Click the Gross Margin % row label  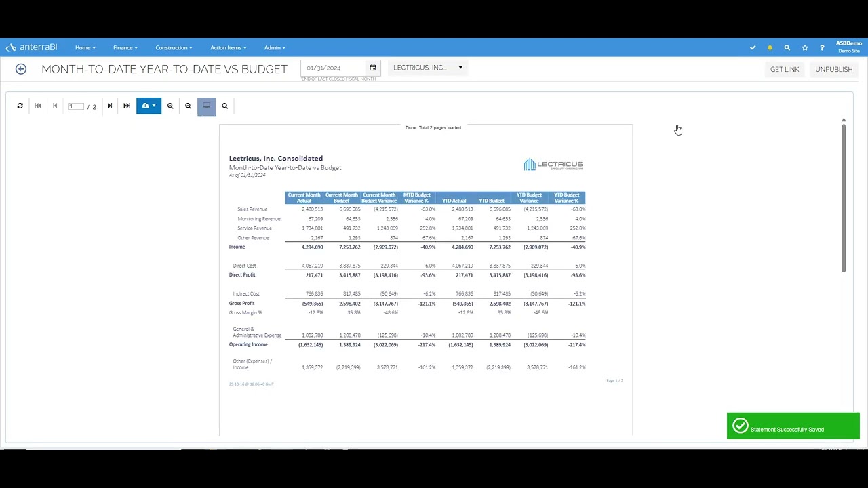click(245, 313)
